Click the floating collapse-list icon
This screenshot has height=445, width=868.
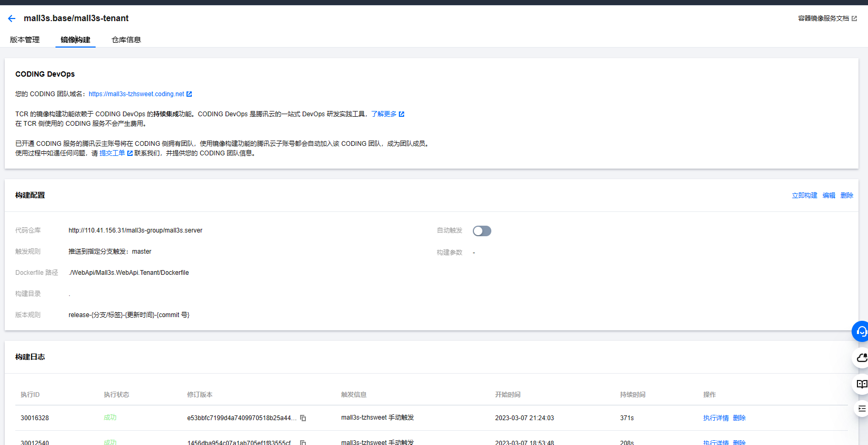click(x=861, y=409)
